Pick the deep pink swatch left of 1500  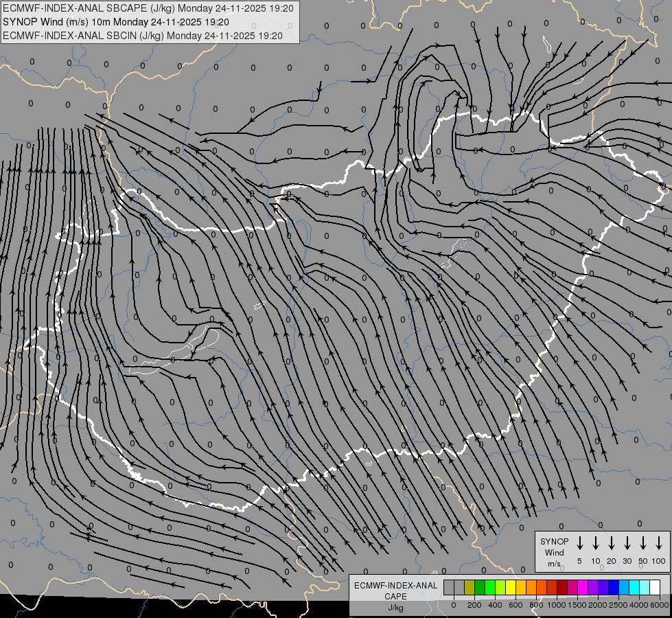click(x=572, y=587)
